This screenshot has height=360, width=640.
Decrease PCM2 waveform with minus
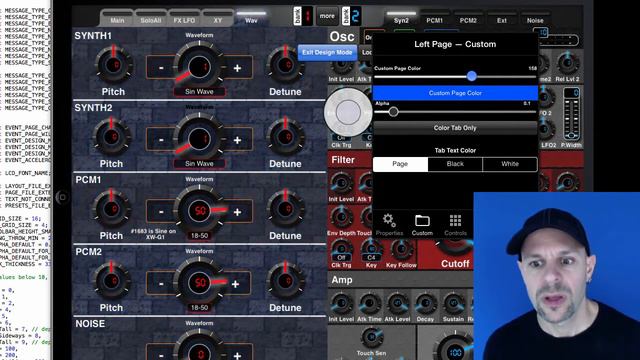(161, 284)
